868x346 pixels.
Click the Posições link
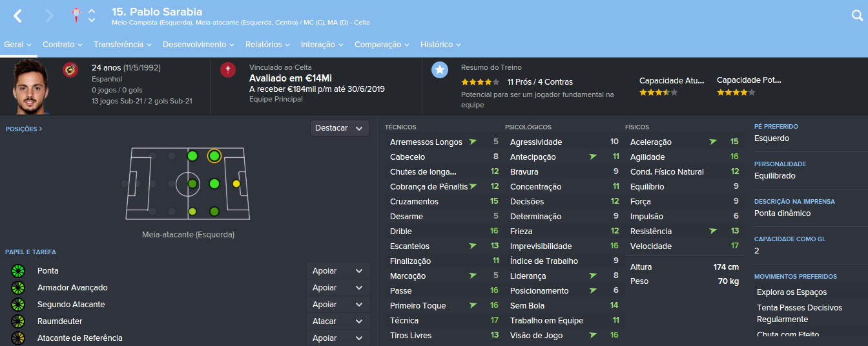tap(24, 129)
